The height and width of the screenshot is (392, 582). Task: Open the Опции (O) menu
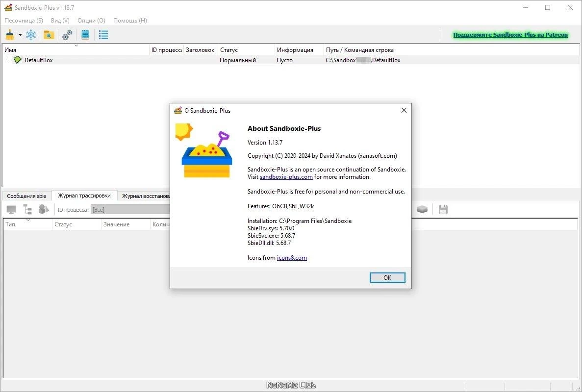tap(91, 21)
